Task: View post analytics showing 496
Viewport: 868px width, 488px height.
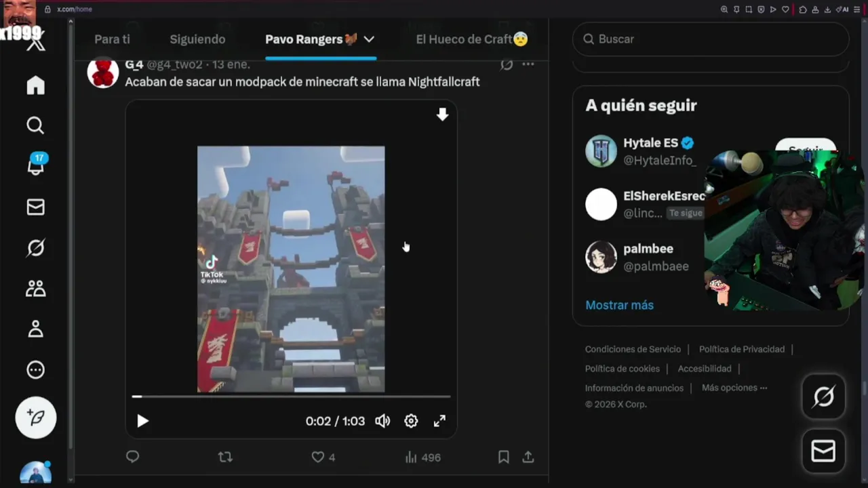Action: click(422, 457)
